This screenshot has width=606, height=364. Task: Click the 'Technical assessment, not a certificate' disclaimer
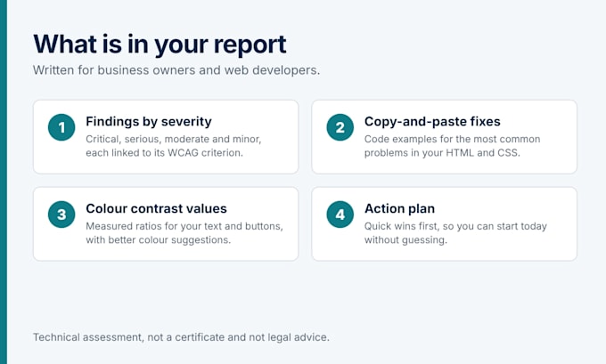[181, 337]
